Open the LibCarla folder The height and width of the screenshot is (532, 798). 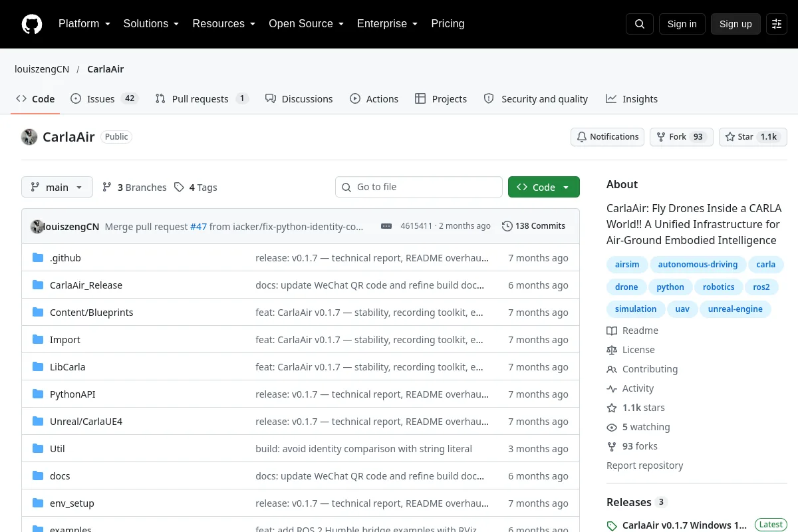coord(67,367)
